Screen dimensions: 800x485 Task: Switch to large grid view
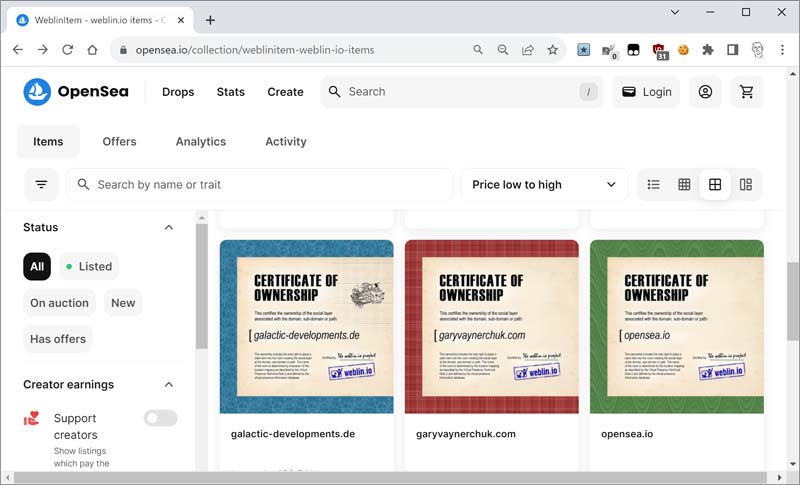click(715, 184)
